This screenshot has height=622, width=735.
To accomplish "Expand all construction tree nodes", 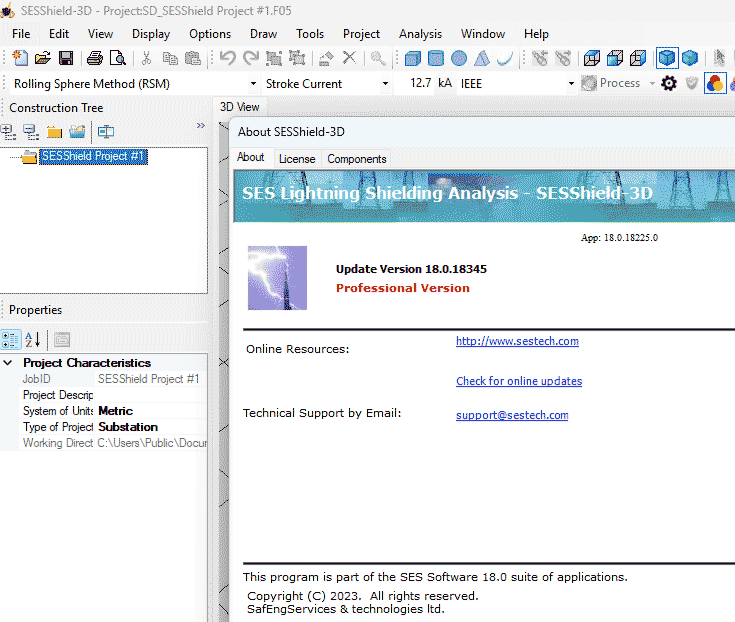I will pos(8,132).
